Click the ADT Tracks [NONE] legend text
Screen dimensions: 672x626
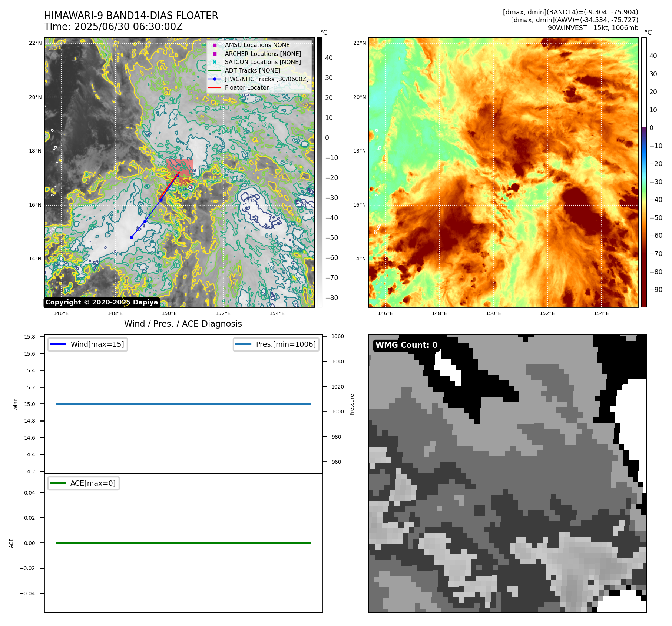click(252, 70)
